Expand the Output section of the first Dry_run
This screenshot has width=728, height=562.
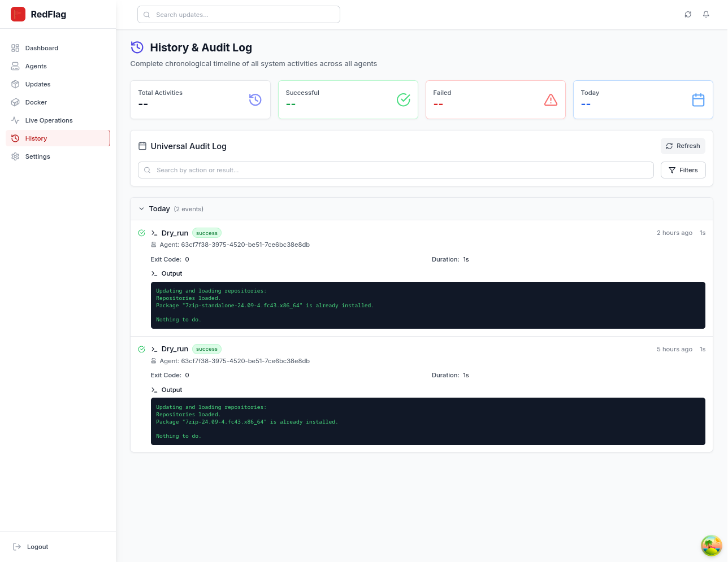pyautogui.click(x=166, y=273)
